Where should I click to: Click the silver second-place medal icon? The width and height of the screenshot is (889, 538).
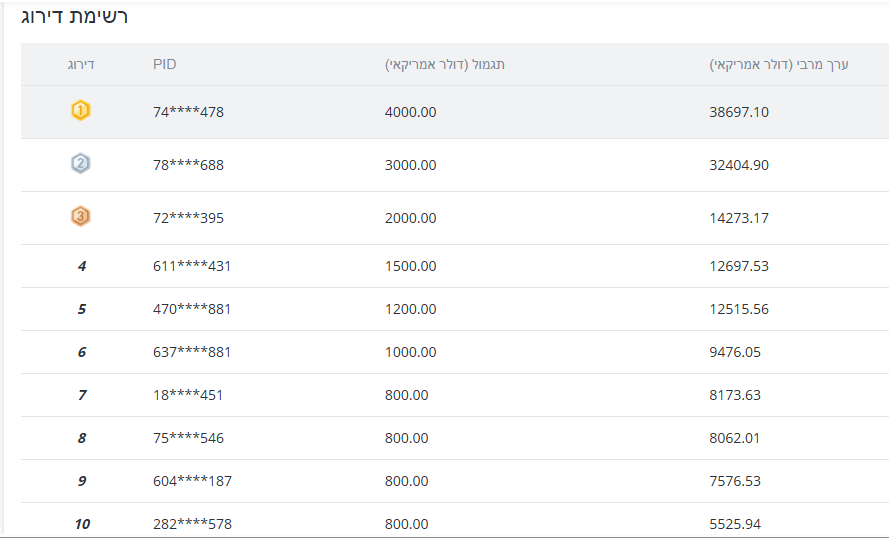pyautogui.click(x=81, y=164)
